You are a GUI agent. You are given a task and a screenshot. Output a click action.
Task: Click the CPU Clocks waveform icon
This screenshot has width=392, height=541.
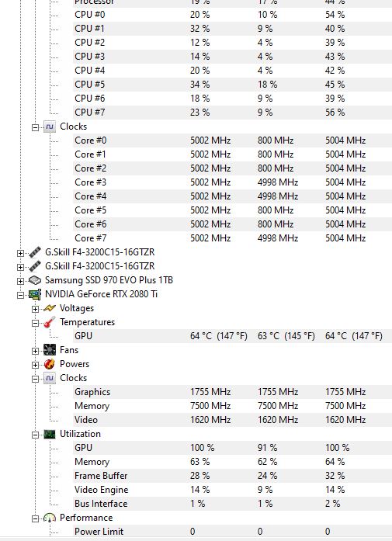click(x=50, y=127)
